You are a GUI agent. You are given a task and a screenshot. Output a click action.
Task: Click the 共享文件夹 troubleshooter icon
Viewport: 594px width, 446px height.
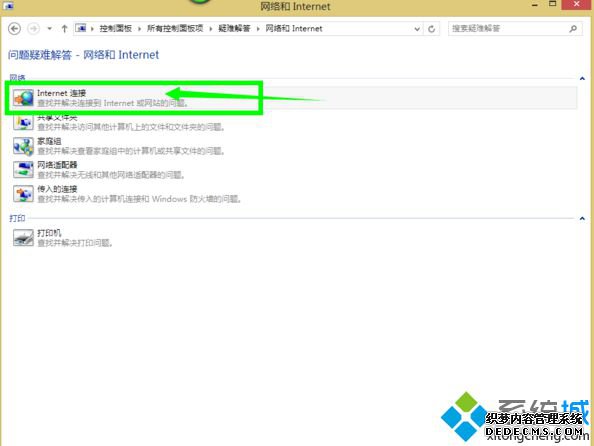point(23,122)
